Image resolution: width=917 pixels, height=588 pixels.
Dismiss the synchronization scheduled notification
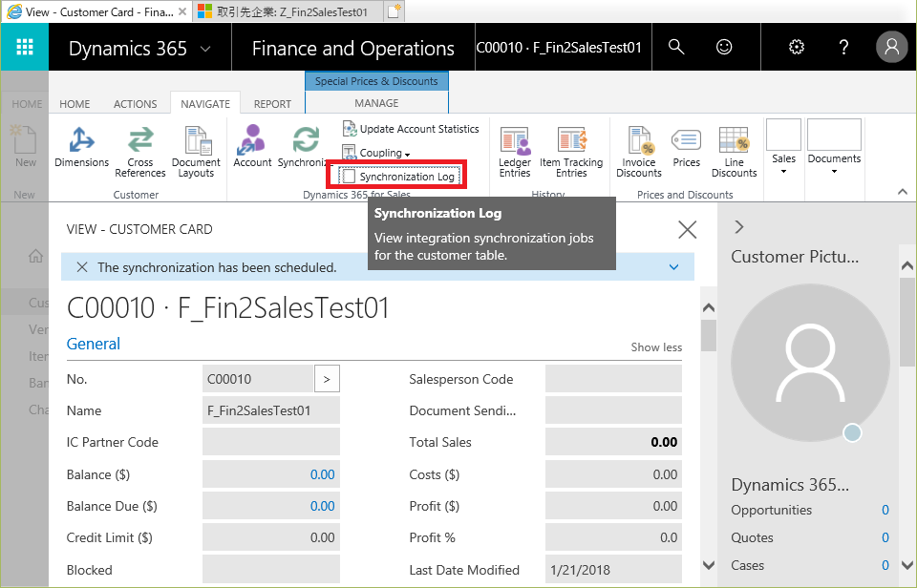pyautogui.click(x=82, y=267)
